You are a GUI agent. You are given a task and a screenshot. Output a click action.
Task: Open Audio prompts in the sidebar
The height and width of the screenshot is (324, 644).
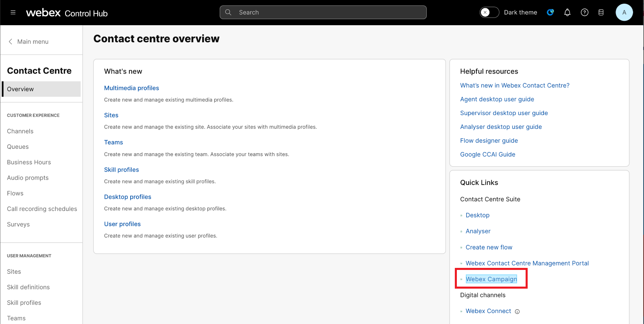pos(28,178)
